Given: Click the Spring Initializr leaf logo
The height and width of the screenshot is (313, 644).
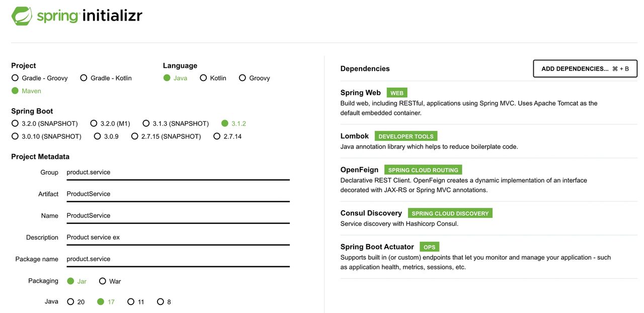Looking at the screenshot, I should [22, 16].
